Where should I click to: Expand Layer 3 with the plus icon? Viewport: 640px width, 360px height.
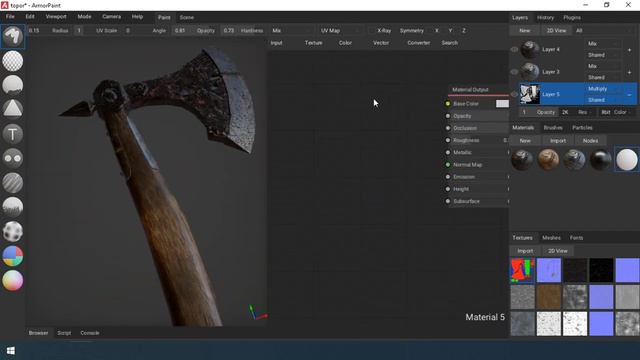(x=629, y=72)
